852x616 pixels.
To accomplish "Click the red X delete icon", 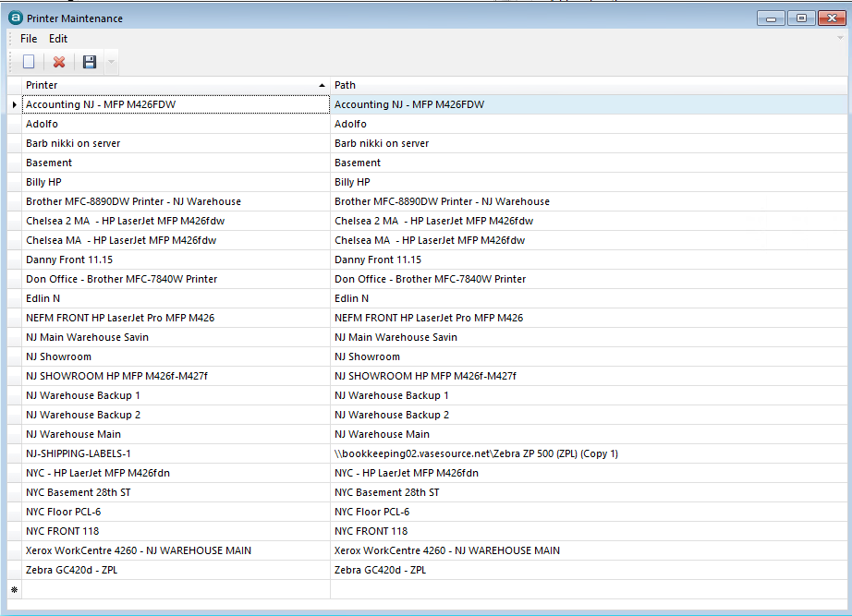I will (59, 62).
